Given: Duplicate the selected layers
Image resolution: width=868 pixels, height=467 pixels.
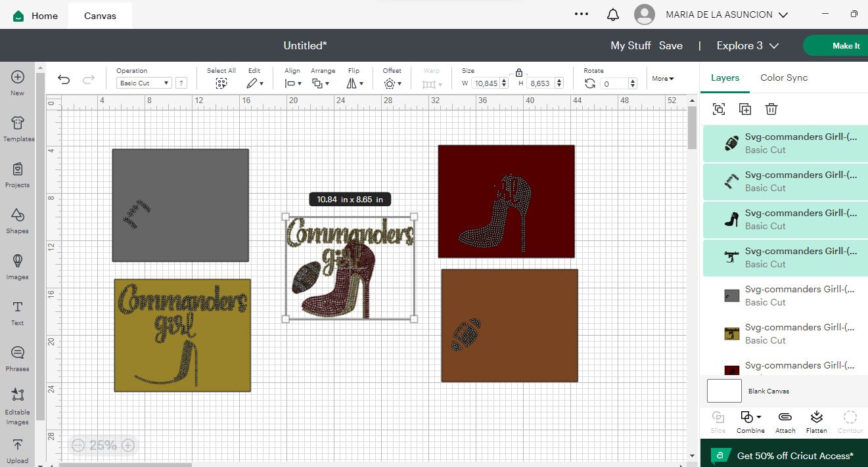Looking at the screenshot, I should coord(745,110).
